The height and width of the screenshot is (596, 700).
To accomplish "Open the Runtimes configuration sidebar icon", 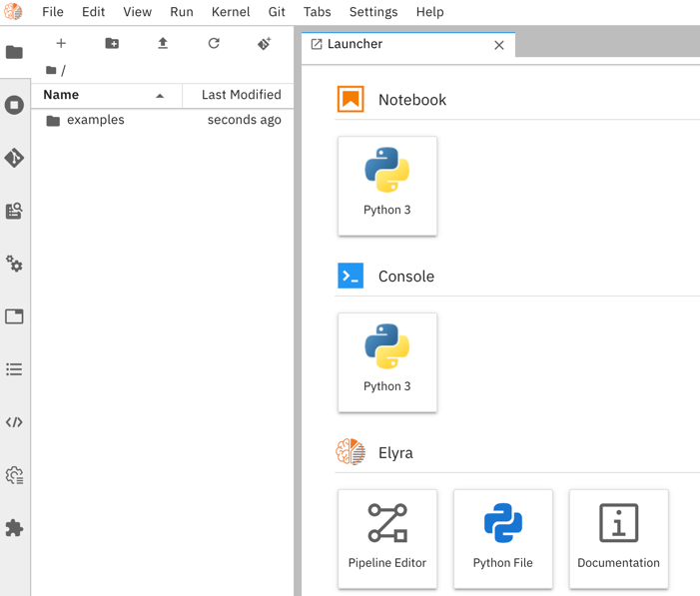I will pos(14,475).
